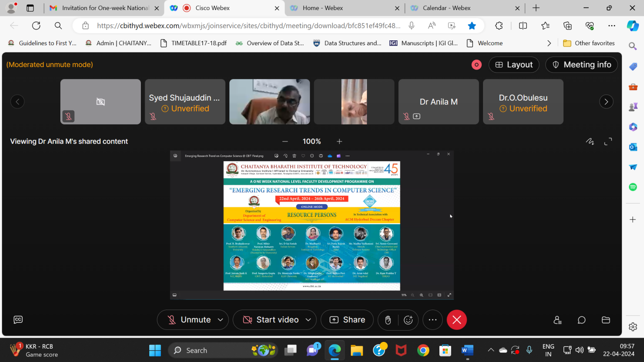Open the reactions smiley icon
The height and width of the screenshot is (362, 644).
tap(408, 320)
